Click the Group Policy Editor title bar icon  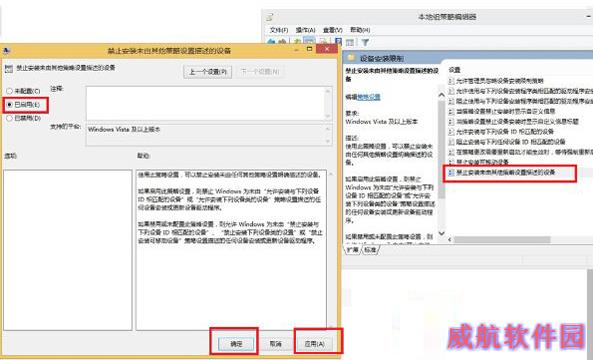(270, 17)
